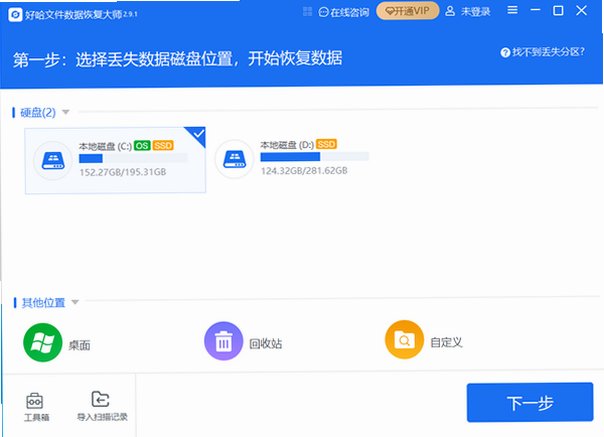Screen dimensions: 604x437
Task: Open 在线咨询 online consultation
Action: [x=344, y=12]
